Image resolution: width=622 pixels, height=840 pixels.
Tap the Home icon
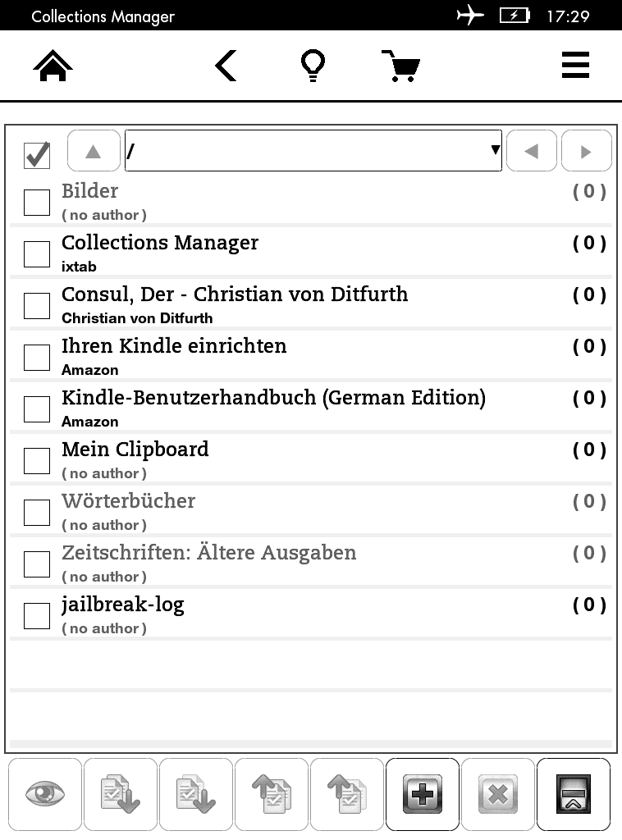[x=53, y=66]
